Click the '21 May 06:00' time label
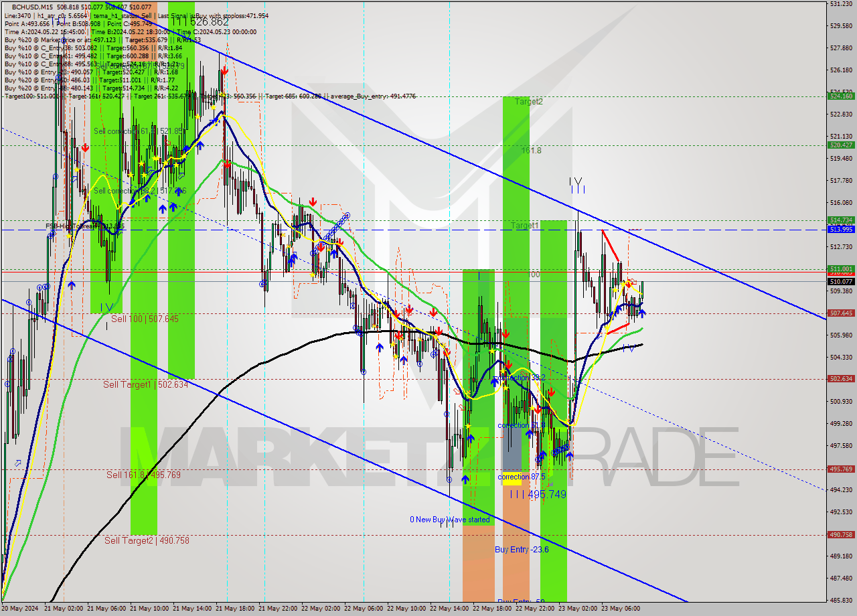857x616 pixels. coord(106,609)
